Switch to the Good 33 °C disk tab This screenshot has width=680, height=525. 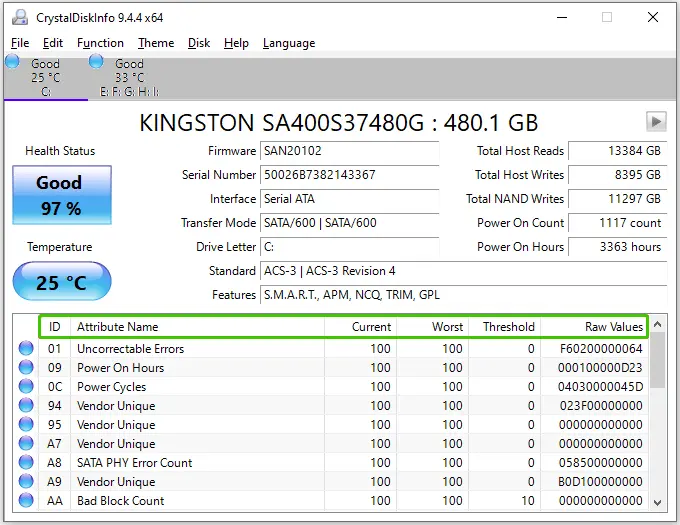[x=129, y=77]
